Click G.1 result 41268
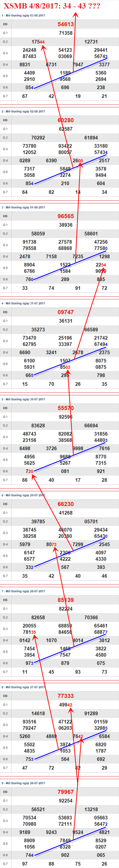119x868 pixels. 66,513
